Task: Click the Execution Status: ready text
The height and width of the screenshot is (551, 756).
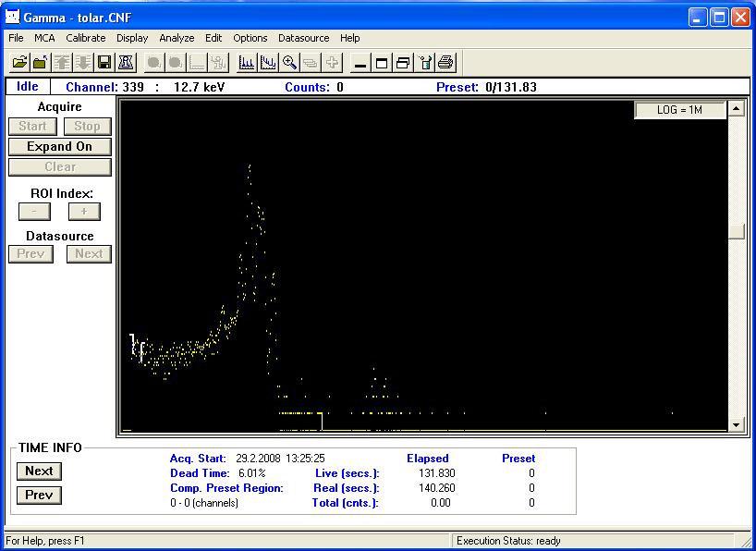Action: [508, 541]
